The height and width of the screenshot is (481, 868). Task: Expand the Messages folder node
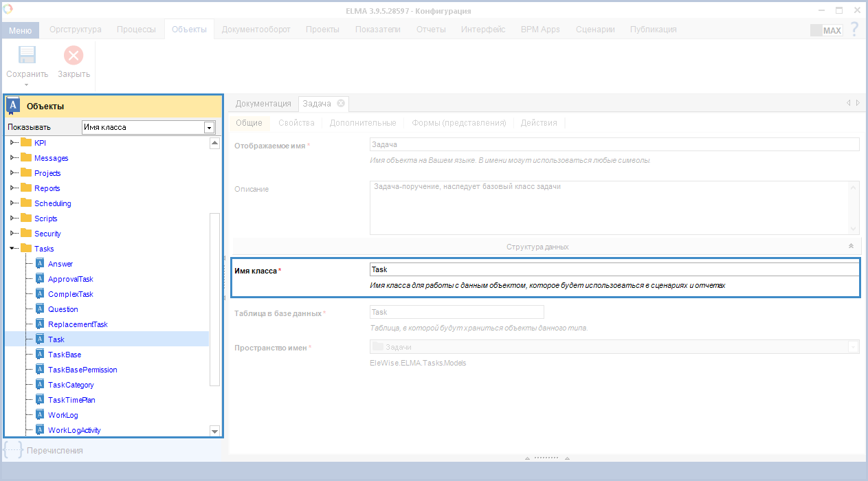[x=12, y=157]
